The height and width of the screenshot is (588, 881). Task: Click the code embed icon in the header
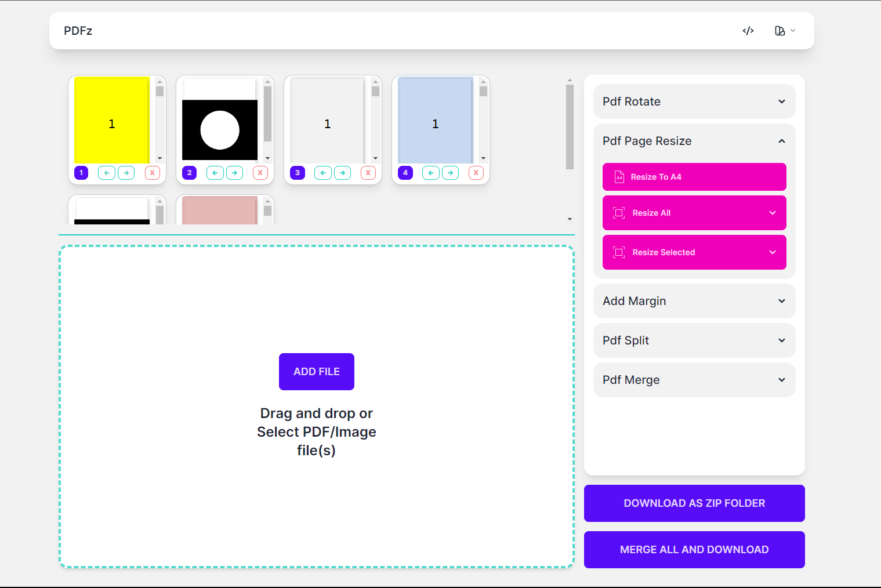[x=748, y=31]
